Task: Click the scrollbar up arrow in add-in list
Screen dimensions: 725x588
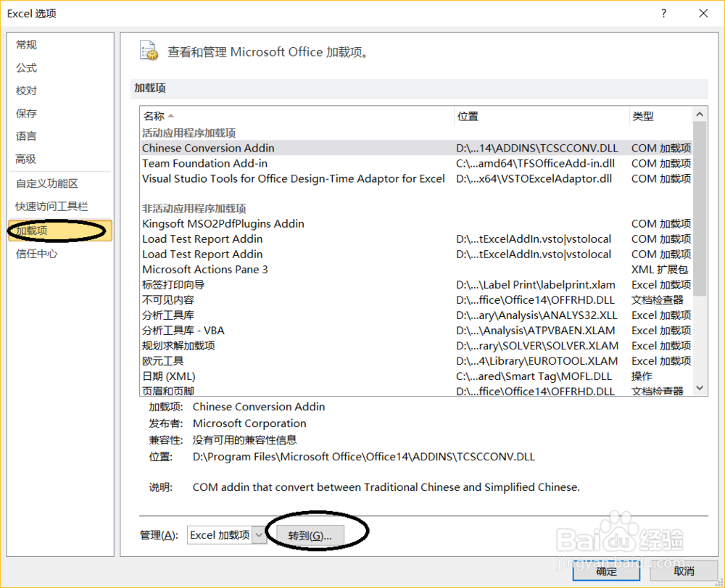Action: (700, 114)
